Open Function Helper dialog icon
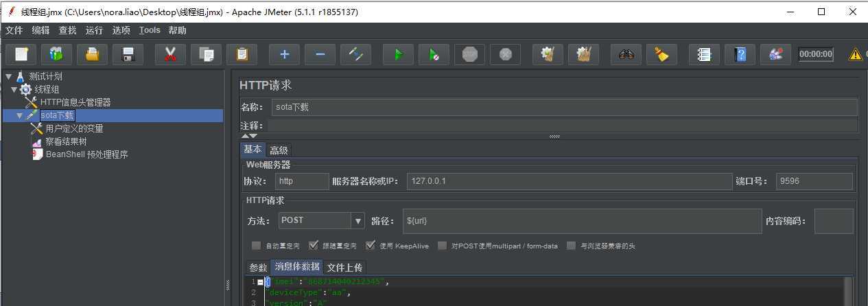 coord(704,54)
